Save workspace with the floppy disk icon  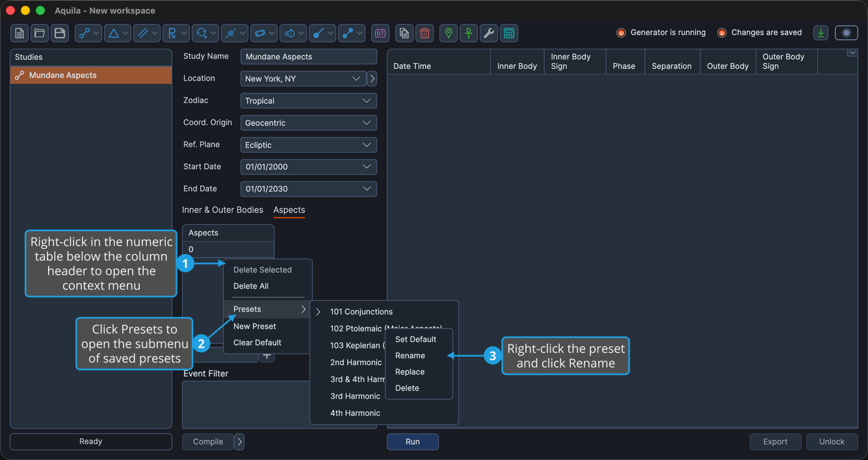(60, 33)
